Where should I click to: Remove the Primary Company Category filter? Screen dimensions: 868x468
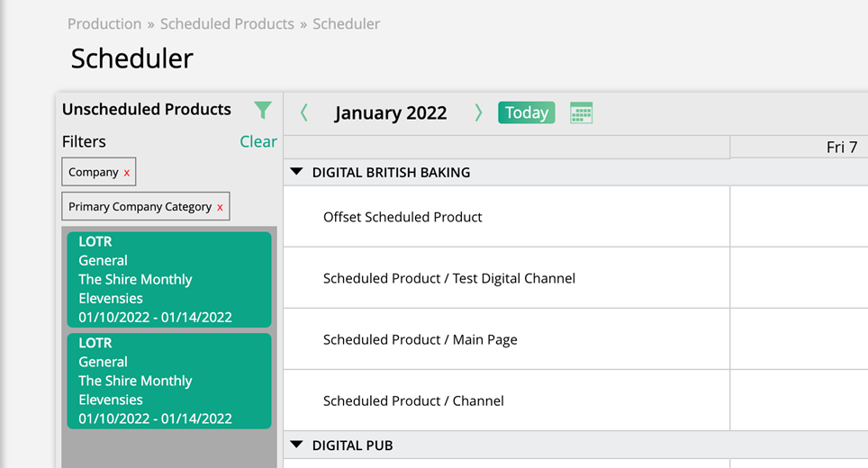(x=220, y=207)
